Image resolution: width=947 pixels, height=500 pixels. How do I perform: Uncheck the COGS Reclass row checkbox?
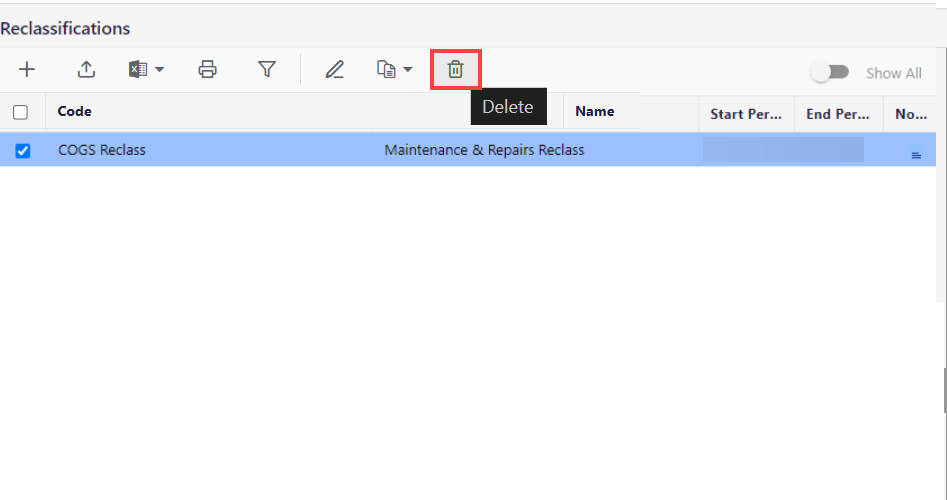22,150
